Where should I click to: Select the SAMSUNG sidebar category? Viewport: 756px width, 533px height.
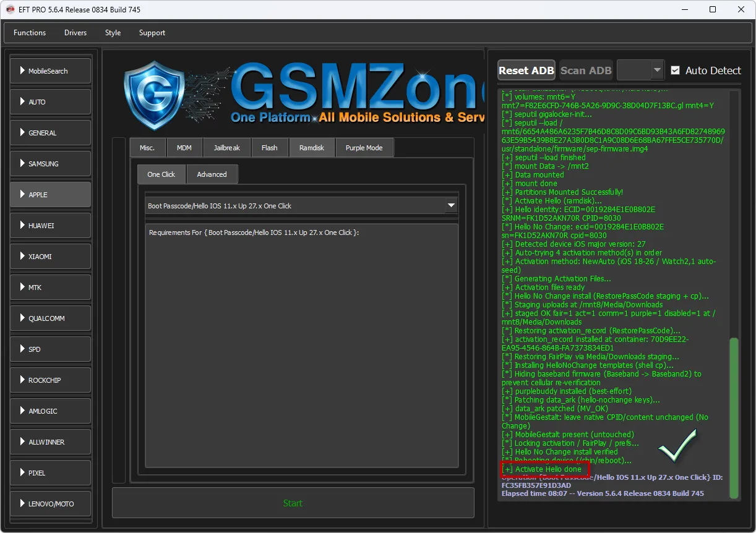pos(51,164)
